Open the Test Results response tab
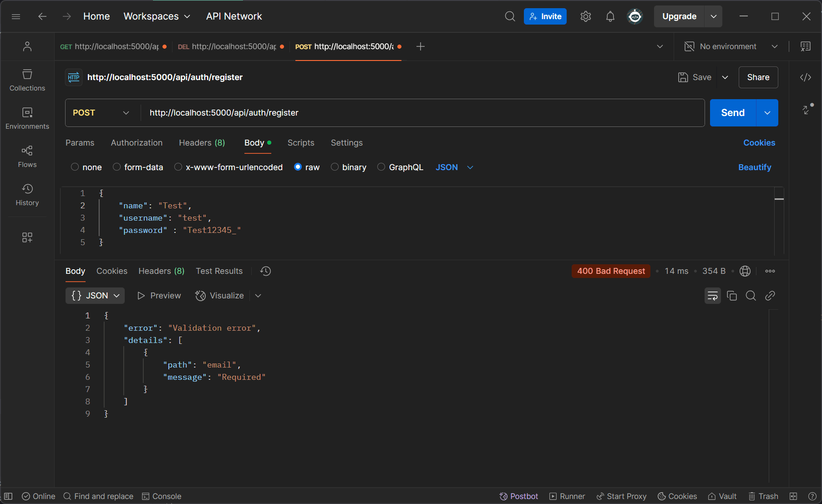Screen dimensions: 822x504 pyautogui.click(x=219, y=271)
